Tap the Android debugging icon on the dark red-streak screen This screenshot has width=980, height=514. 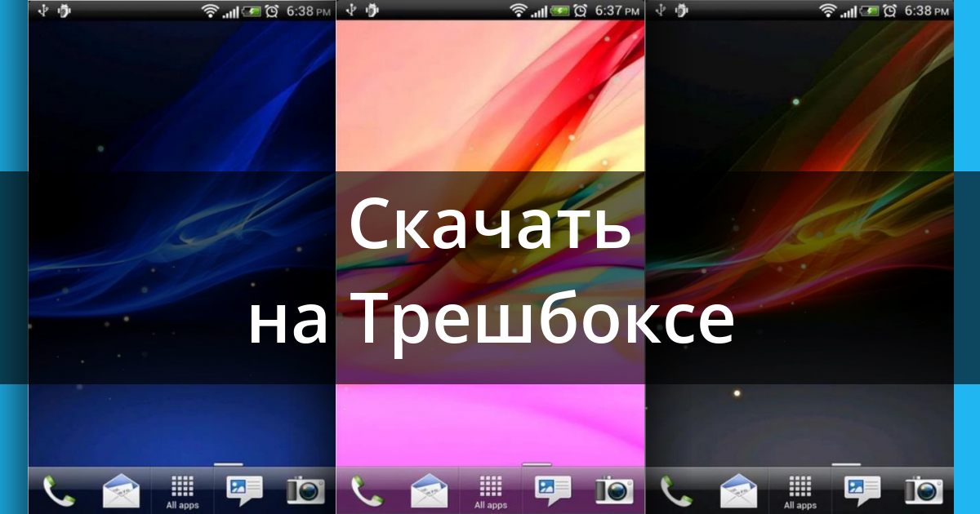pos(681,10)
